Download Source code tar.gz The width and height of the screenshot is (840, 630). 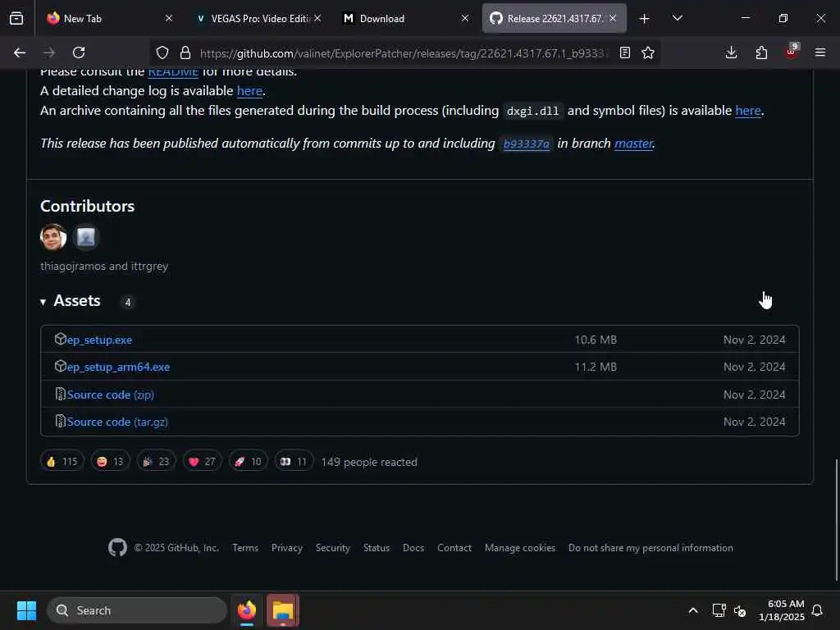point(117,422)
